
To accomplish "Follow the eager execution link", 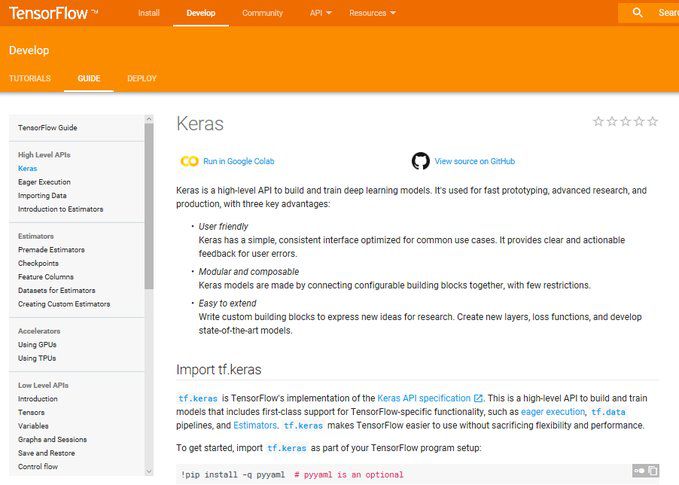I will [x=553, y=412].
